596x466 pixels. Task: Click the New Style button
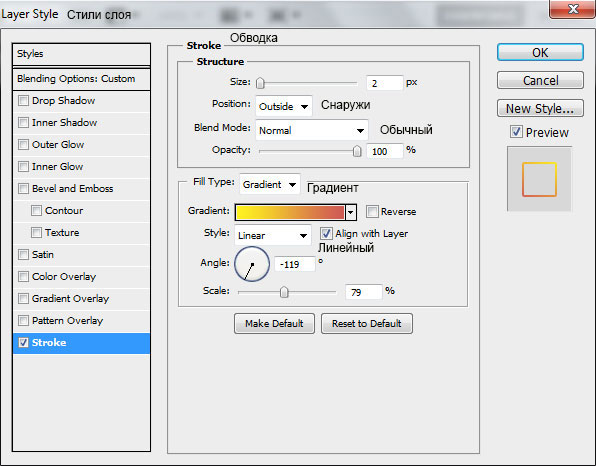point(540,109)
